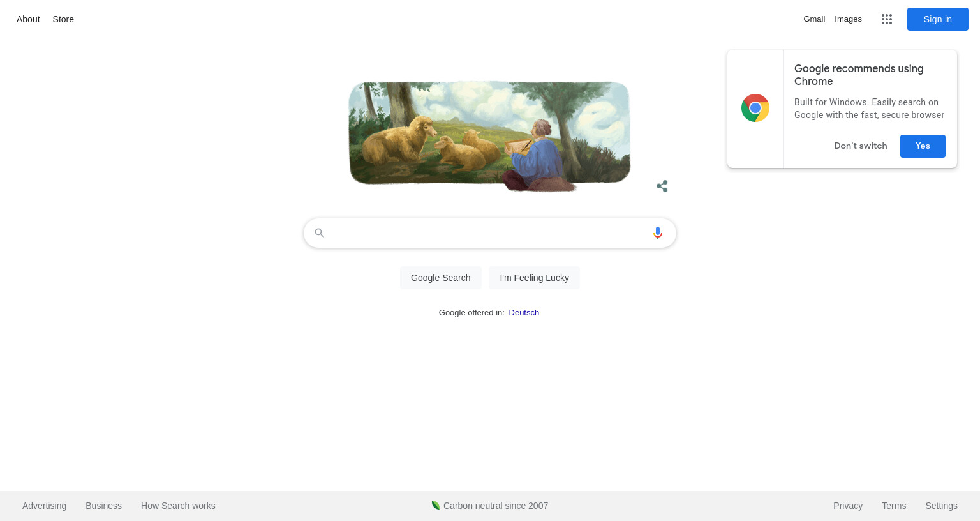The width and height of the screenshot is (980, 521).
Task: Open the Google apps grid icon
Action: 887,19
